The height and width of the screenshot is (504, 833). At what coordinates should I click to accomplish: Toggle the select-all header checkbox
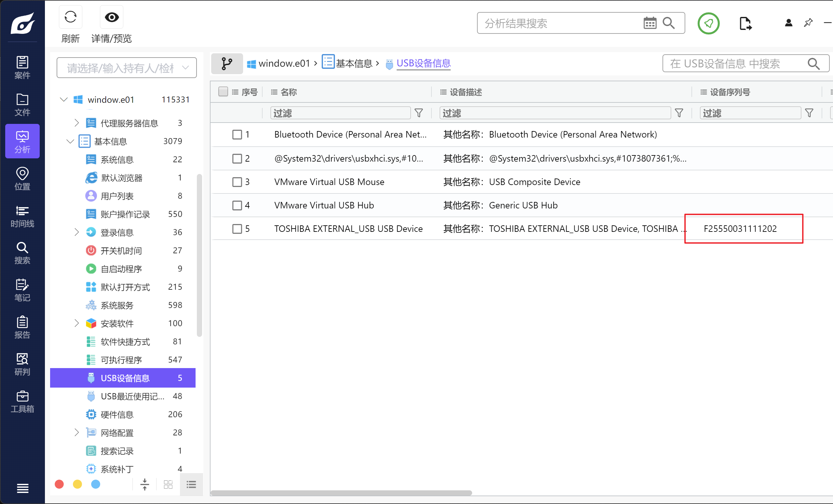(x=223, y=92)
